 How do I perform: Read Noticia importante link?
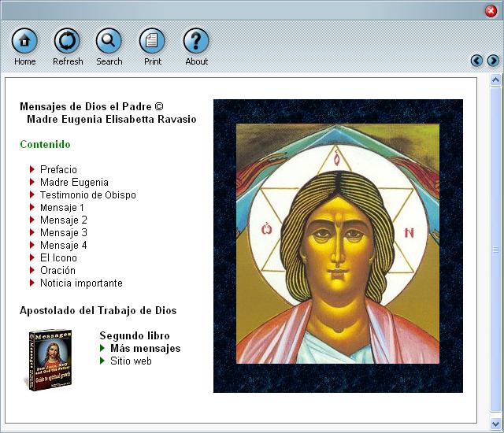pos(81,283)
